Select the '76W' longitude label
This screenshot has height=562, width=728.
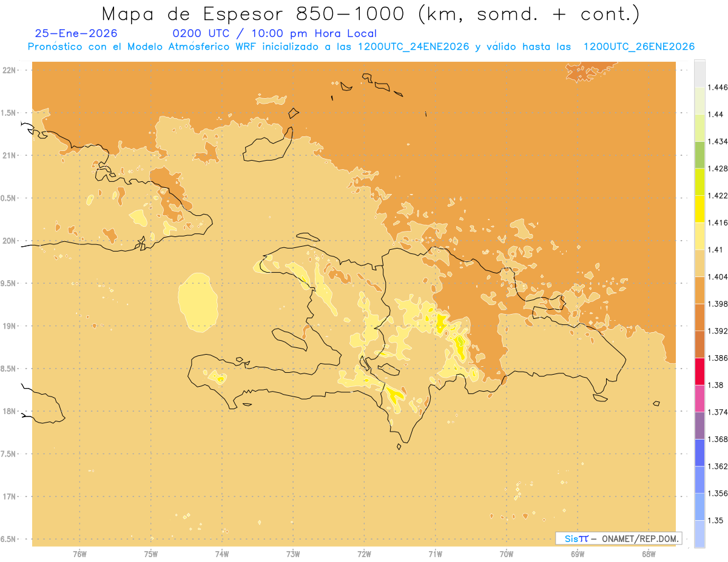(79, 554)
